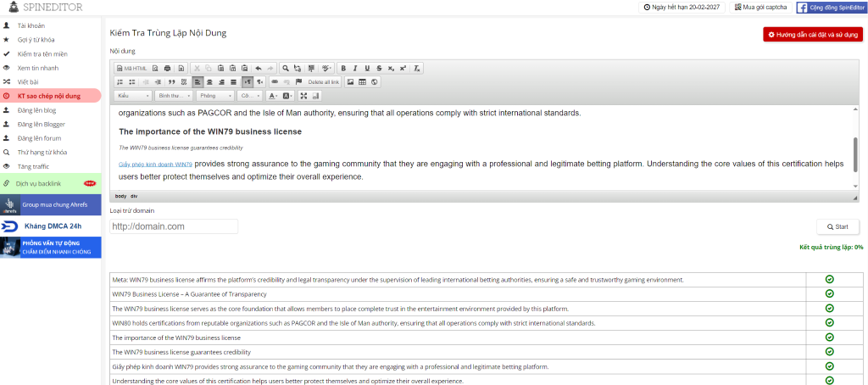Click the Print icon in the editor toolbar
This screenshot has width=868, height=385.
(168, 68)
